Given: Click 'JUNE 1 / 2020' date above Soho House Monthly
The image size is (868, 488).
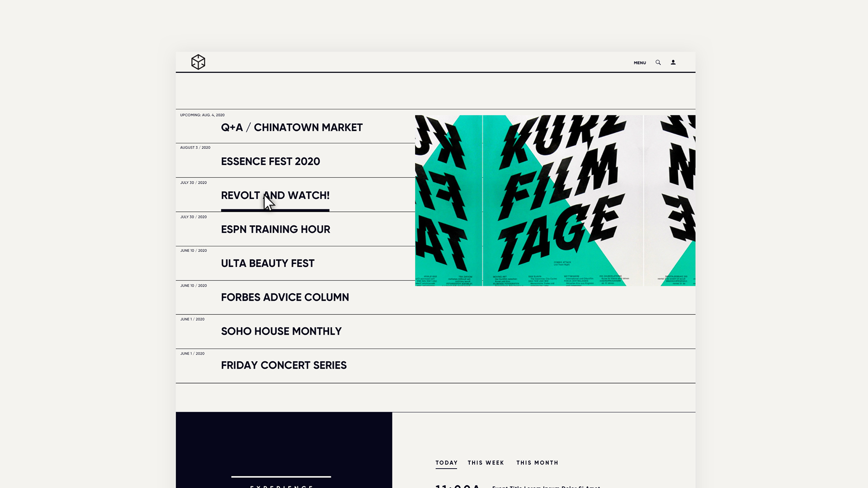Looking at the screenshot, I should (192, 319).
